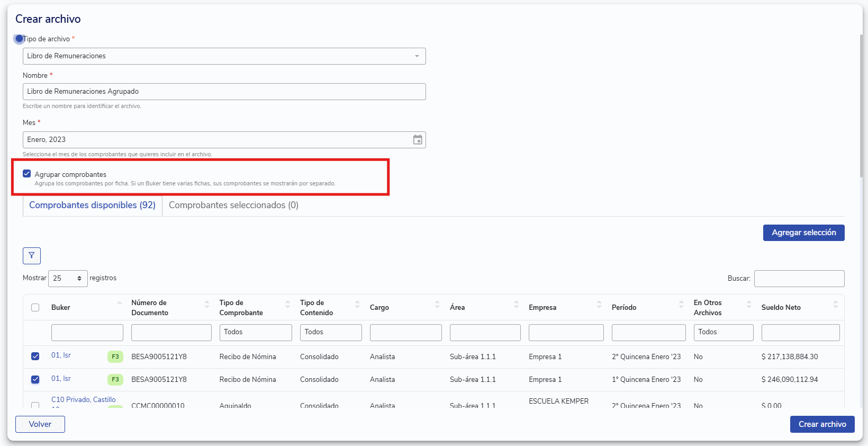
Task: Click the F3 badge on first row
Action: (115, 356)
